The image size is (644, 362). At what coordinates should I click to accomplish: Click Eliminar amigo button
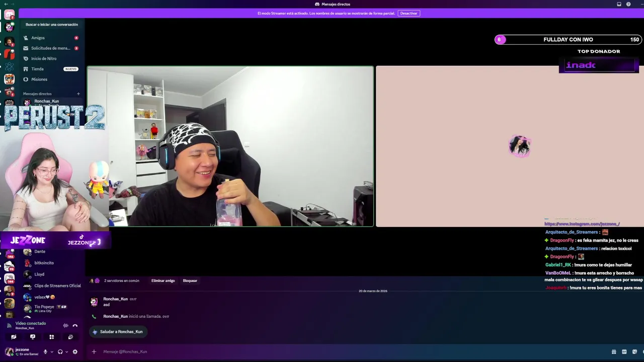[163, 281]
